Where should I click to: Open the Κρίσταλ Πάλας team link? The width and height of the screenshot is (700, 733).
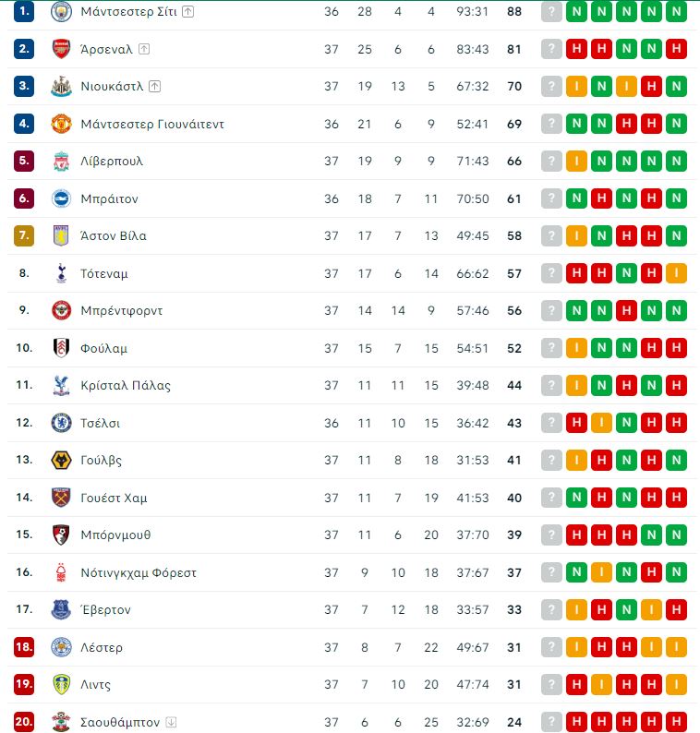[x=126, y=386]
